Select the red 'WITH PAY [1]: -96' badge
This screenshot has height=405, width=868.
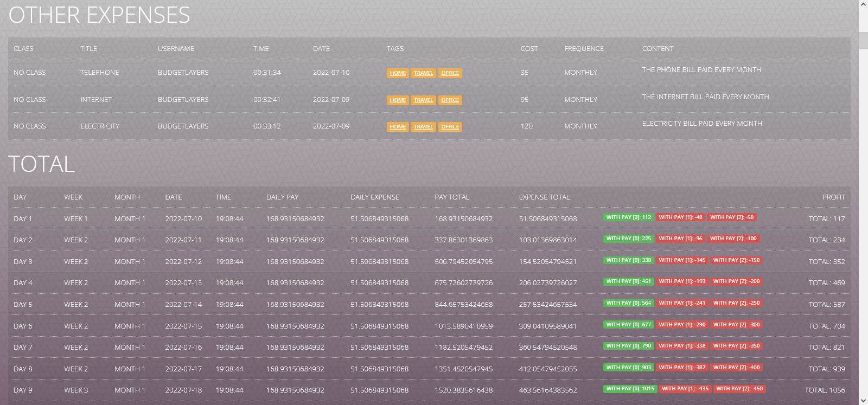pos(680,239)
